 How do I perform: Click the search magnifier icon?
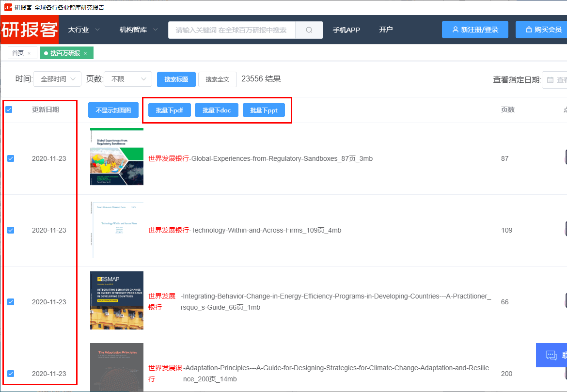pyautogui.click(x=309, y=30)
